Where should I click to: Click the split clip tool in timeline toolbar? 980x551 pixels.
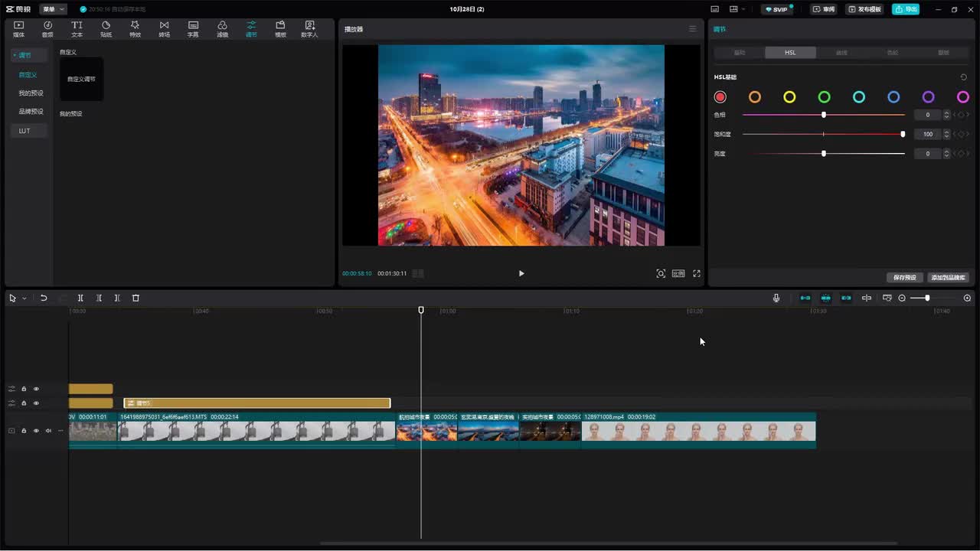pyautogui.click(x=80, y=298)
